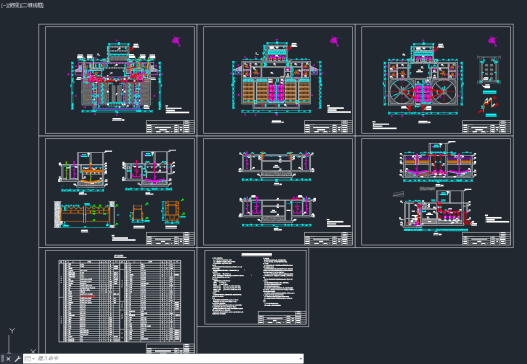The width and height of the screenshot is (527, 364).
Task: Select the equipment schedule table sheet
Action: coord(120,301)
